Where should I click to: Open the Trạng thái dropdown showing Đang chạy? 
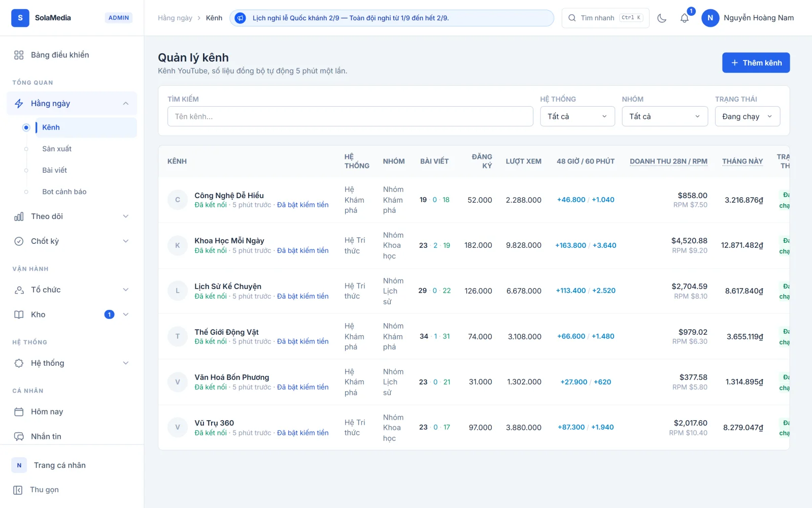pos(748,116)
